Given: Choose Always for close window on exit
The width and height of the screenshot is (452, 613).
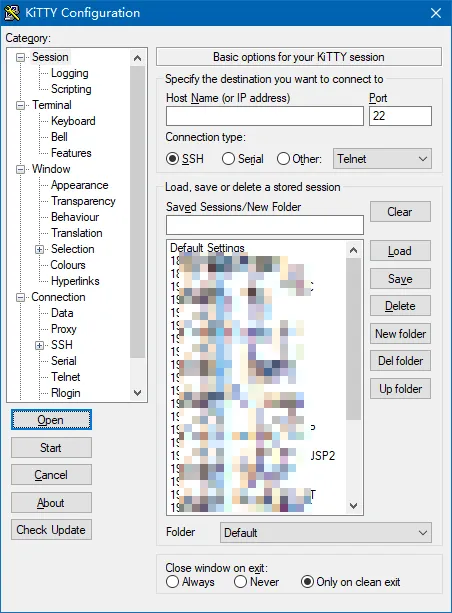Looking at the screenshot, I should (172, 582).
